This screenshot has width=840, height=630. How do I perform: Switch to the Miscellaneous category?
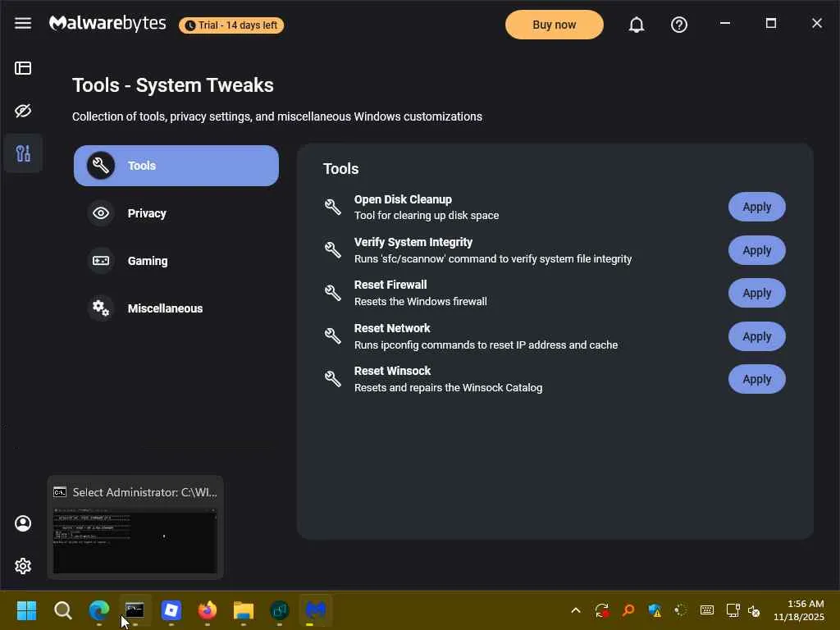click(x=176, y=308)
